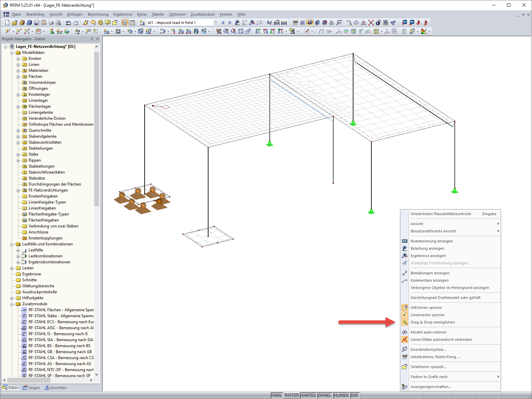Go to the next load case arrow
The width and height of the screenshot is (532, 399).
(230, 23)
